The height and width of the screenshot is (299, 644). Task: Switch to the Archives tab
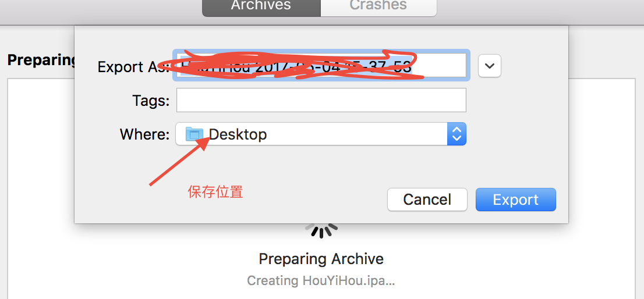(x=261, y=7)
